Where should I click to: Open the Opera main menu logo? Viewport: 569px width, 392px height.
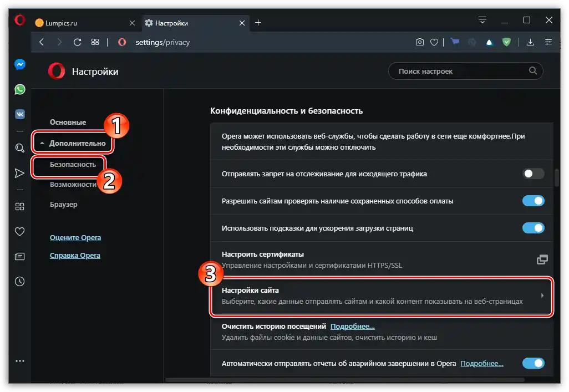pyautogui.click(x=19, y=20)
